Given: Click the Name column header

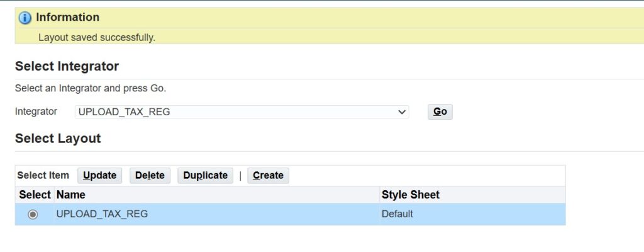Looking at the screenshot, I should (70, 195).
